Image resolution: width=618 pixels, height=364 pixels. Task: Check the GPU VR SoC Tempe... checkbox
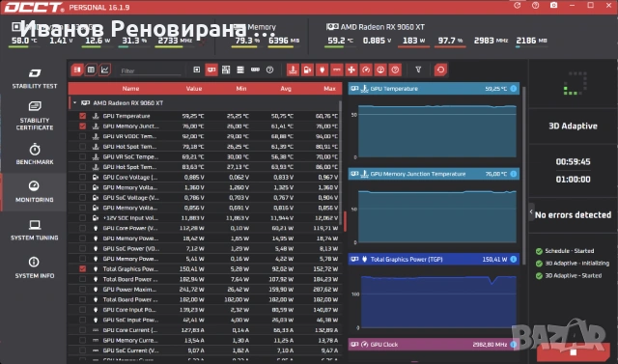pyautogui.click(x=82, y=156)
